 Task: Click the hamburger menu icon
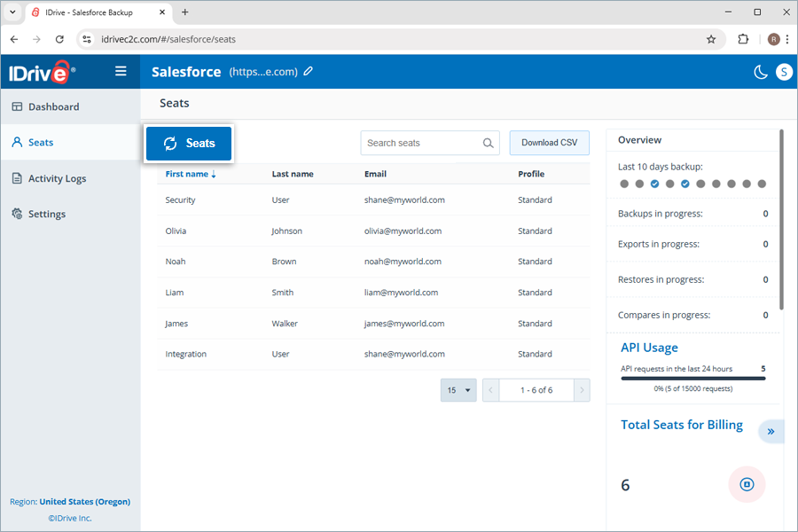[121, 71]
